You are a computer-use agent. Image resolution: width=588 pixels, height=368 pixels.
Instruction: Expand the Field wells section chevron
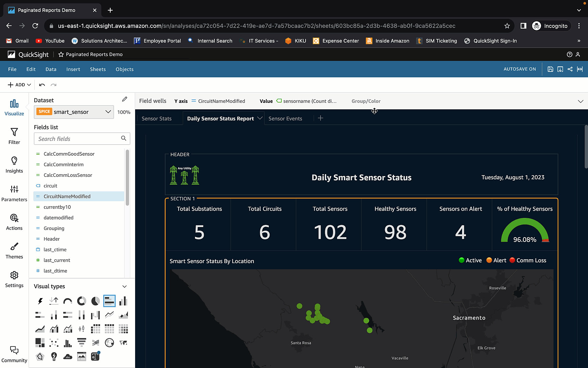coord(580,101)
